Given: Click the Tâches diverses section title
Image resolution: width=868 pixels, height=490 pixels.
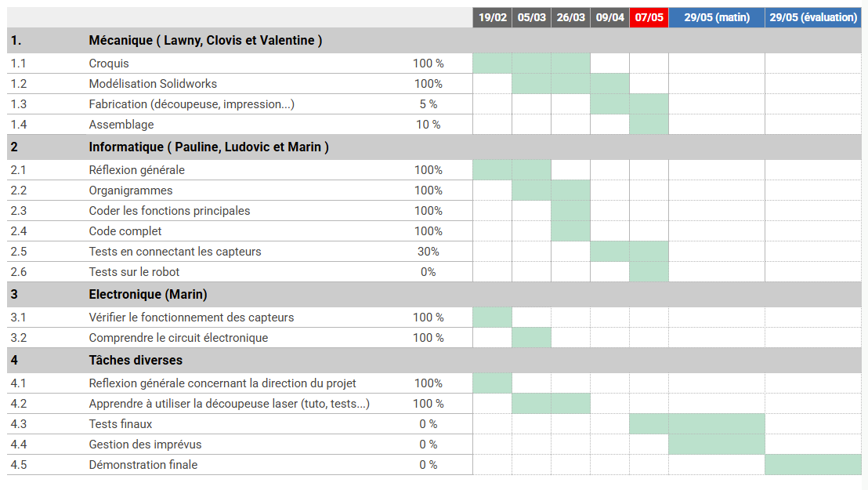Looking at the screenshot, I should coord(136,361).
